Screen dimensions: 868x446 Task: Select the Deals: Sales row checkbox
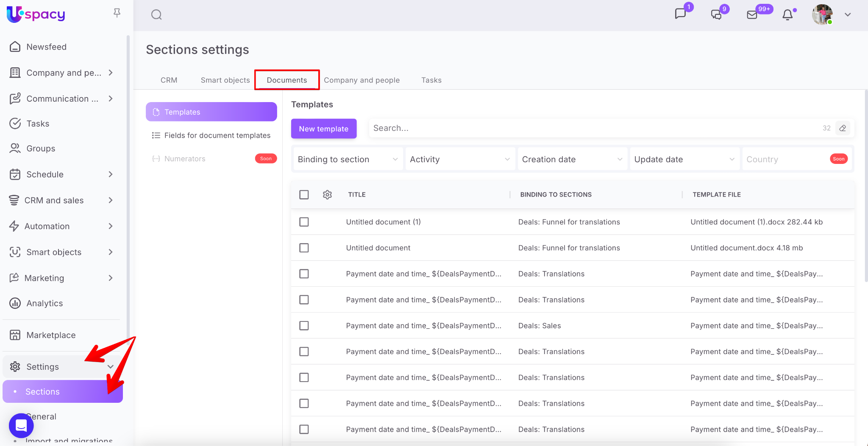coord(304,326)
